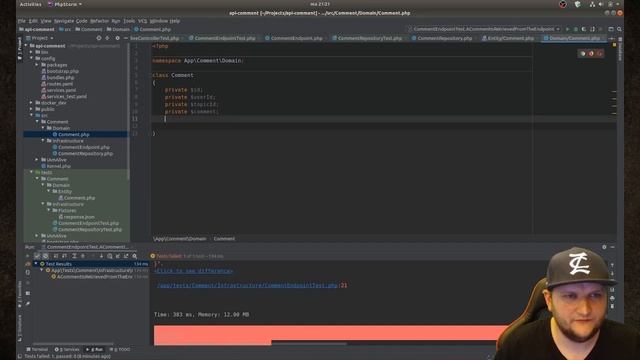Switch to Entity/Comment.php editor tab
This screenshot has height=360, width=640.
pyautogui.click(x=508, y=38)
